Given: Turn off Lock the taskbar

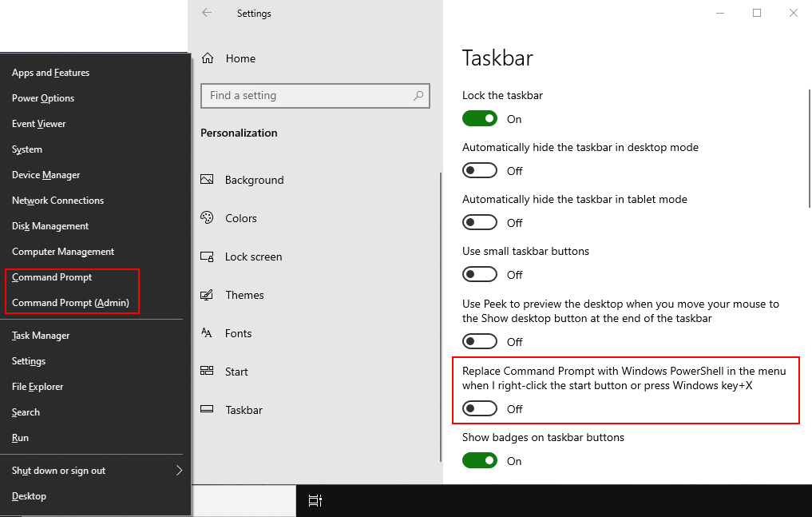Looking at the screenshot, I should tap(479, 117).
